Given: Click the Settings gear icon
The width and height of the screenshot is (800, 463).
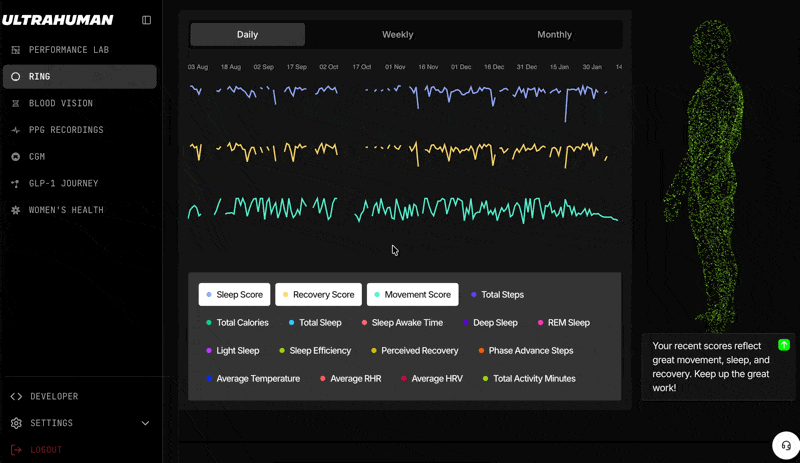Looking at the screenshot, I should click(x=16, y=423).
